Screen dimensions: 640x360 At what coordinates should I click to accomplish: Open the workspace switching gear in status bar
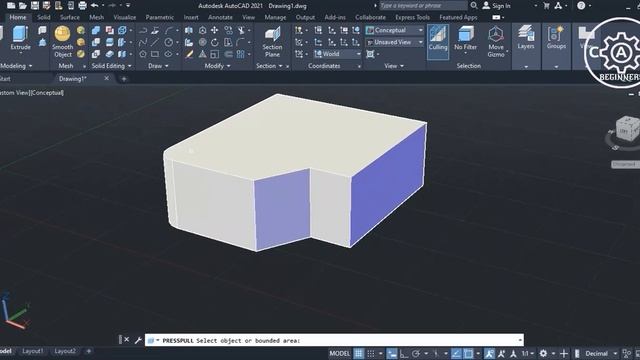[x=543, y=353]
